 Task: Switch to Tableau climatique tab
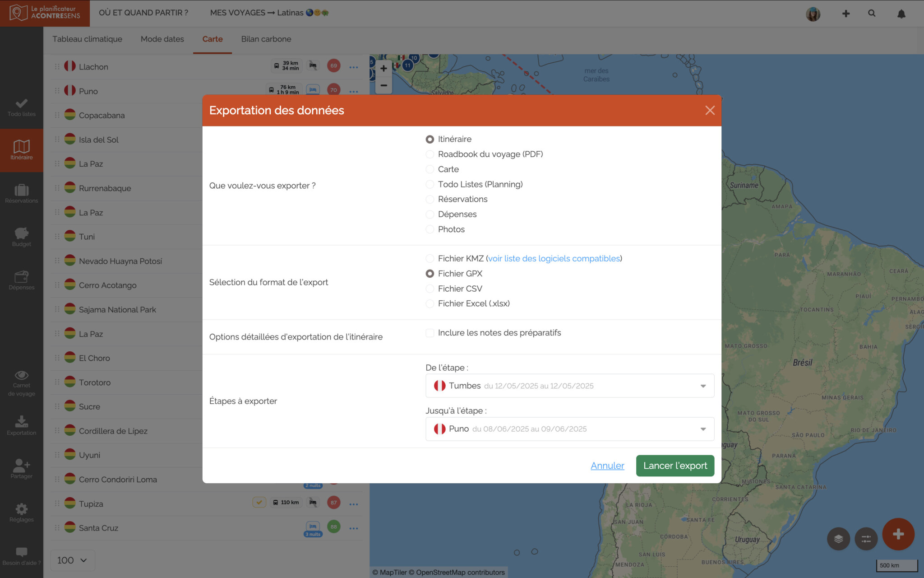coord(87,39)
